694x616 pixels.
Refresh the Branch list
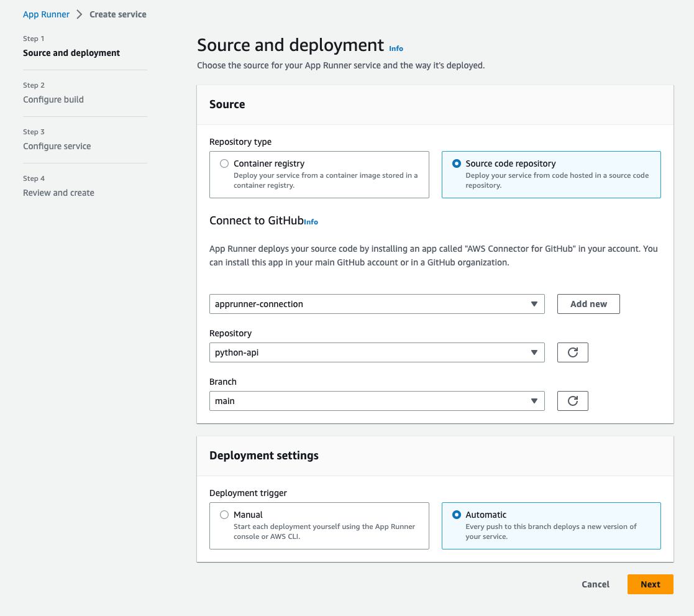572,401
